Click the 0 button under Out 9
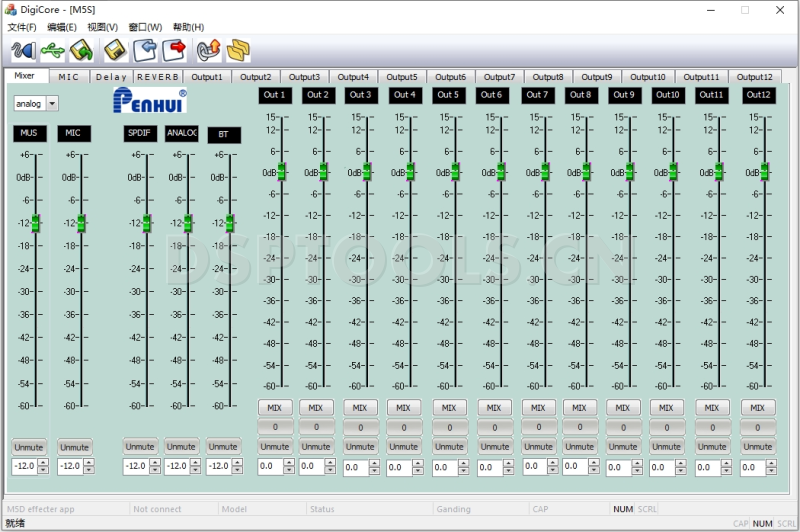 [x=622, y=427]
